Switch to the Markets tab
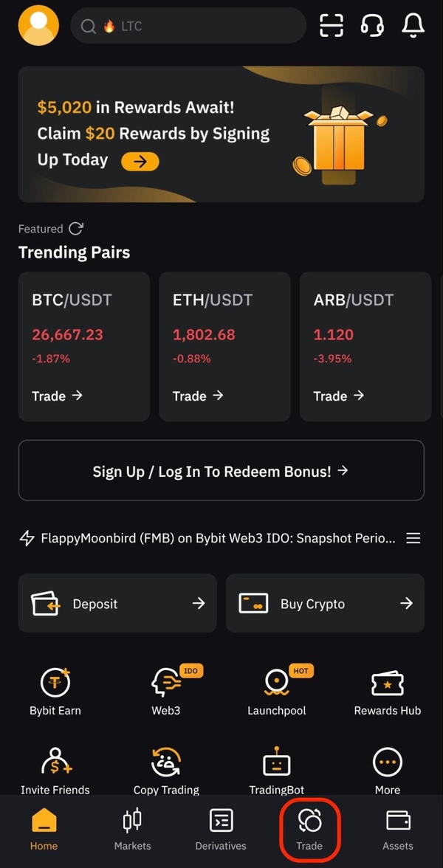Viewport: 443px width, 868px height. point(133,829)
